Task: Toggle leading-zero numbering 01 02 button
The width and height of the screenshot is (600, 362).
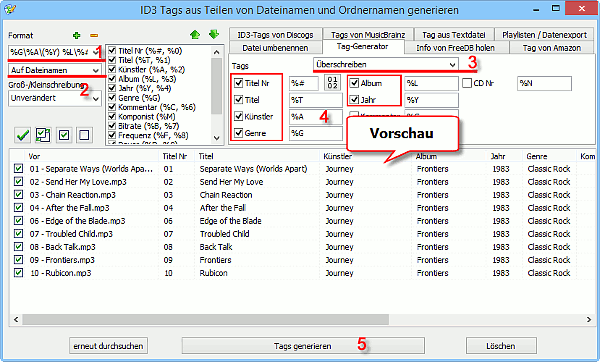Action: click(333, 83)
